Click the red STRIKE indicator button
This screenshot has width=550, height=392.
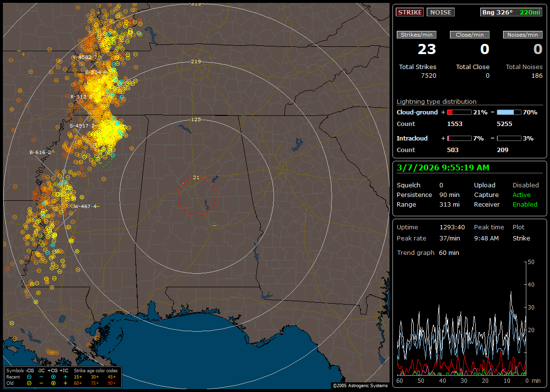pos(410,12)
